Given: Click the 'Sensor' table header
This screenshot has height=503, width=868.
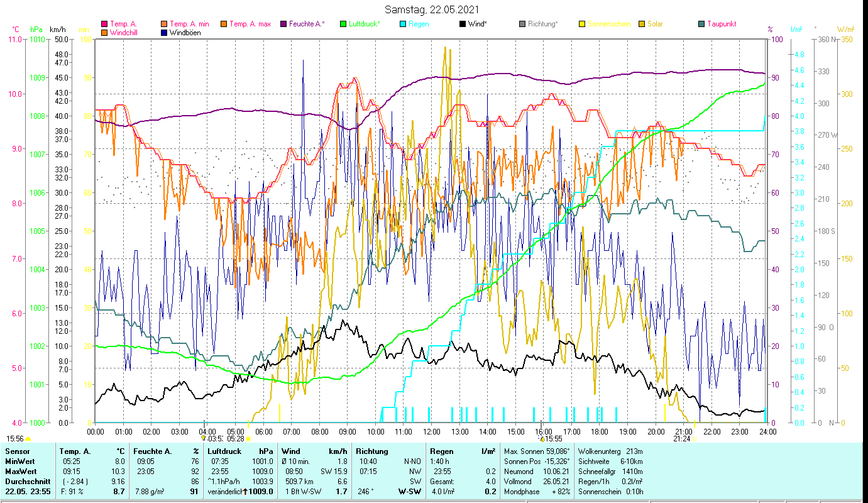Looking at the screenshot, I should 17,451.
